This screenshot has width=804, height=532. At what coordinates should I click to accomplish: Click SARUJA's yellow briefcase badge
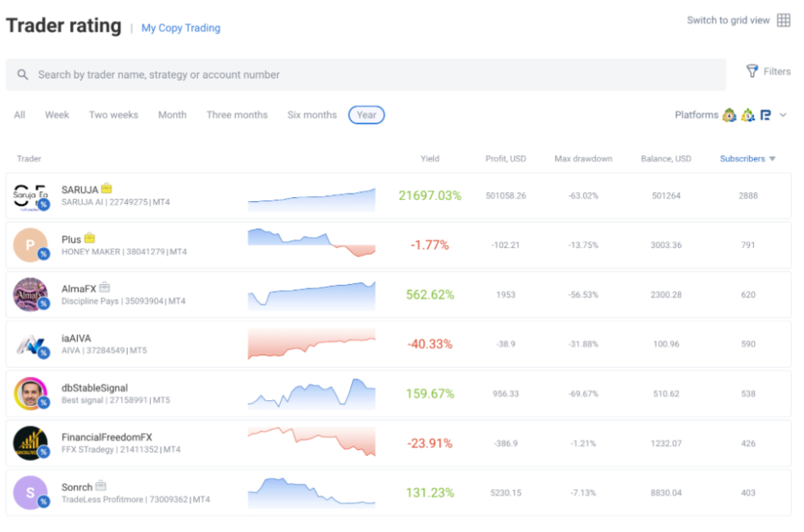click(x=107, y=188)
